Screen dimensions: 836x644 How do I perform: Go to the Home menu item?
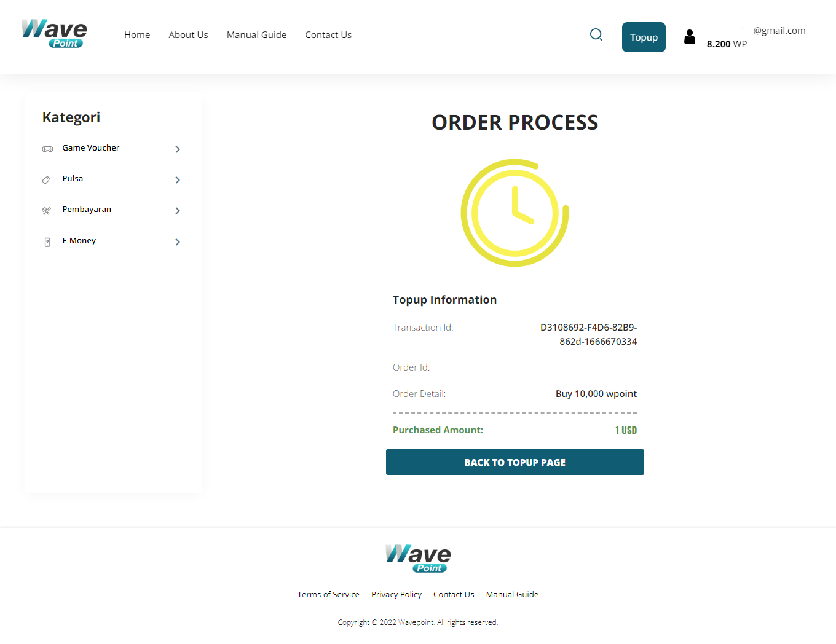click(x=137, y=35)
